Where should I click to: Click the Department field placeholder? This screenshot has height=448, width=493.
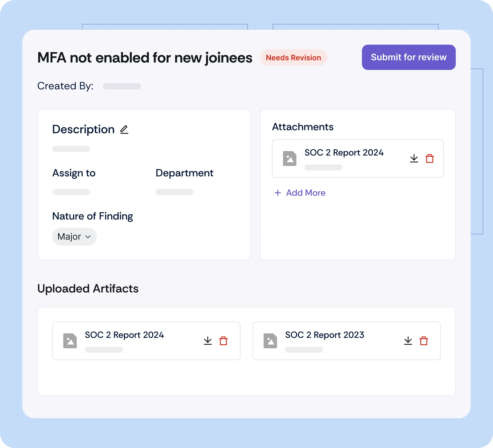click(175, 192)
